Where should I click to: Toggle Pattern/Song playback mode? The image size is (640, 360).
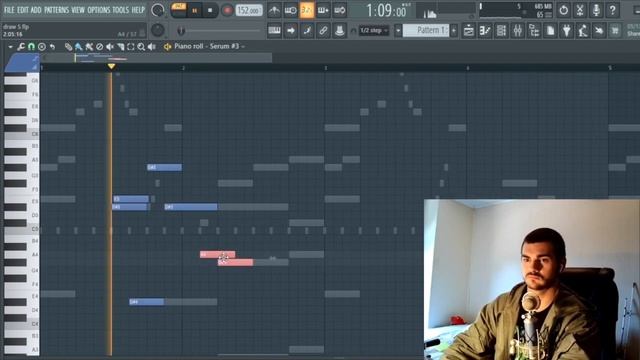178,10
